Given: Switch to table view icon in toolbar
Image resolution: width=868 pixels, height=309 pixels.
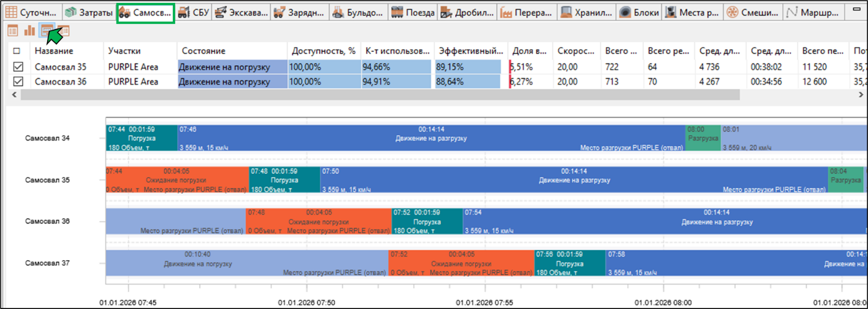Looking at the screenshot, I should pyautogui.click(x=12, y=31).
